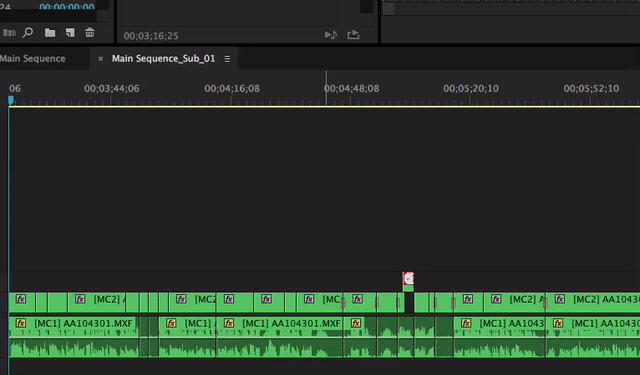This screenshot has width=640, height=375.
Task: Click the trash Clear icon
Action: (x=90, y=32)
